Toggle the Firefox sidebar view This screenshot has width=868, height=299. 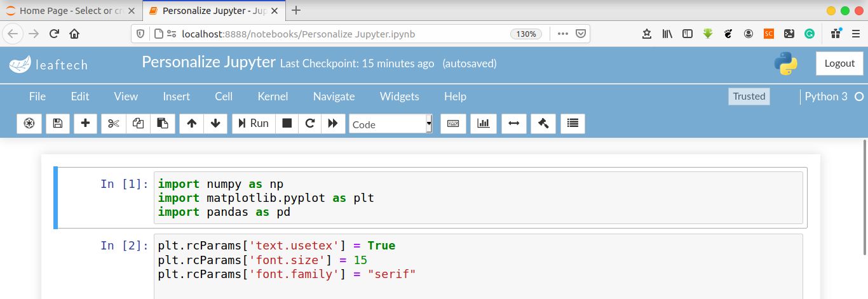point(688,34)
